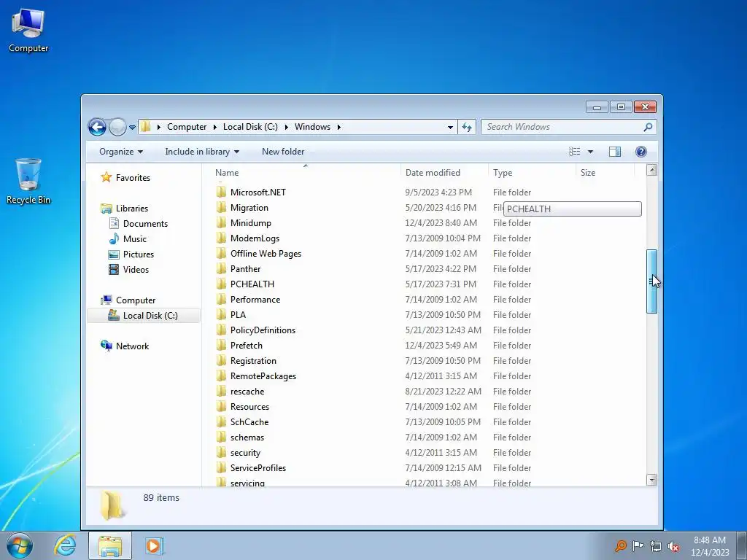Viewport: 747px width, 560px height.
Task: Select Computer in navigation pane
Action: point(135,300)
